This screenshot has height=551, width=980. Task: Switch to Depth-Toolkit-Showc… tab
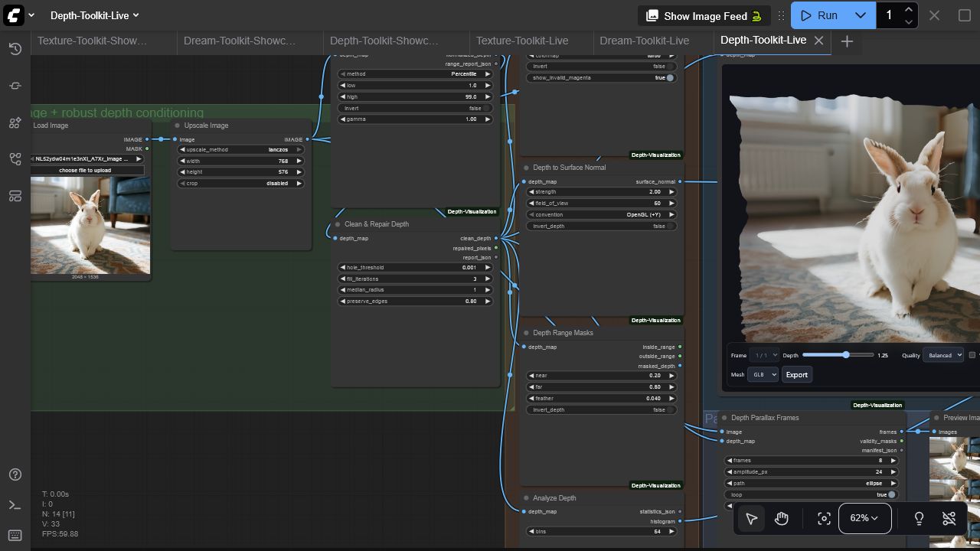(384, 41)
